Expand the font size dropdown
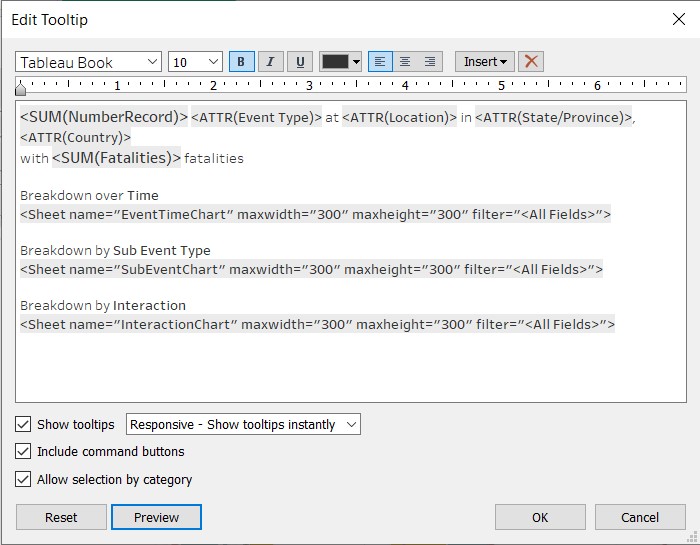700x545 pixels. [195, 62]
